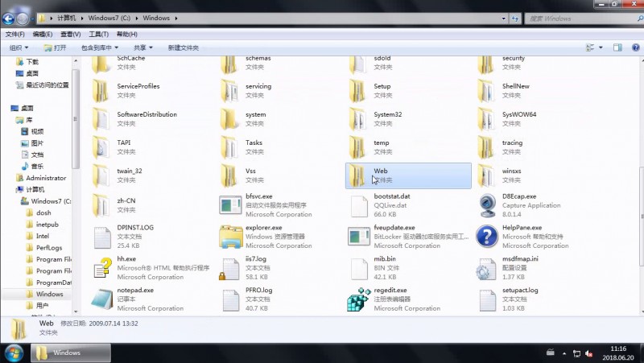
Task: Open the view options dropdown arrow
Action: click(601, 47)
